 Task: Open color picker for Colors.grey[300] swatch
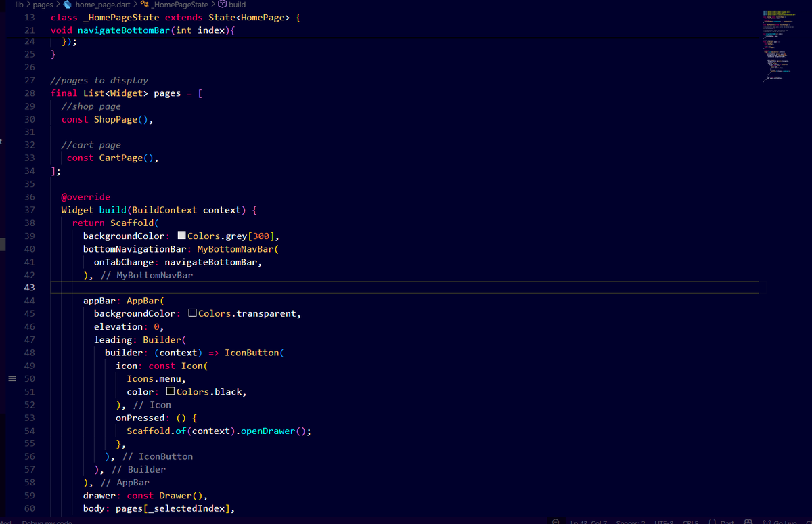tap(181, 236)
